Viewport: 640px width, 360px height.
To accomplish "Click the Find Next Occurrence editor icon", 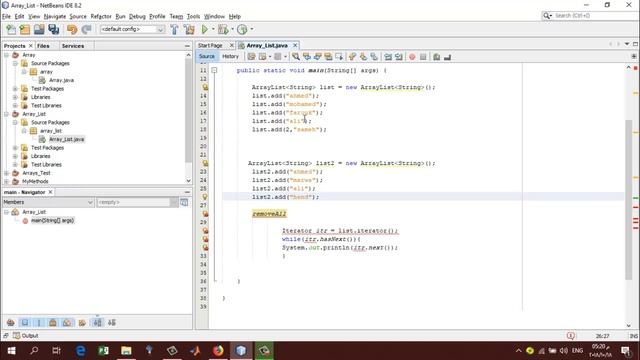I will tap(318, 57).
